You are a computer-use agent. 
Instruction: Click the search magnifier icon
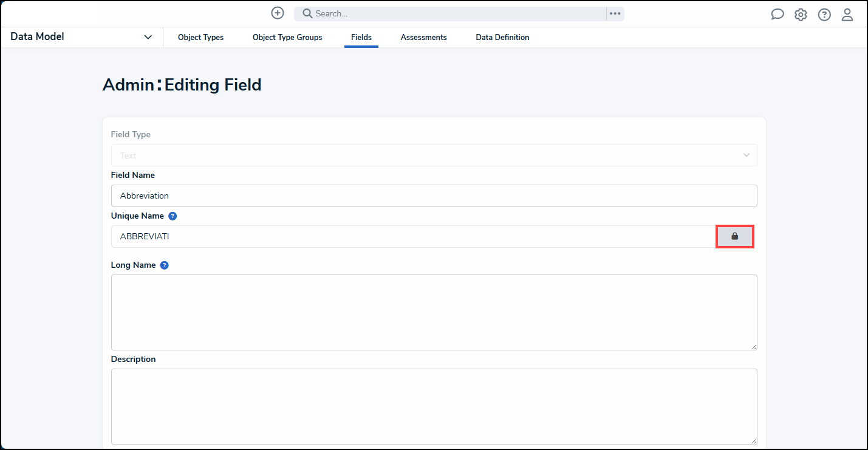(x=307, y=13)
